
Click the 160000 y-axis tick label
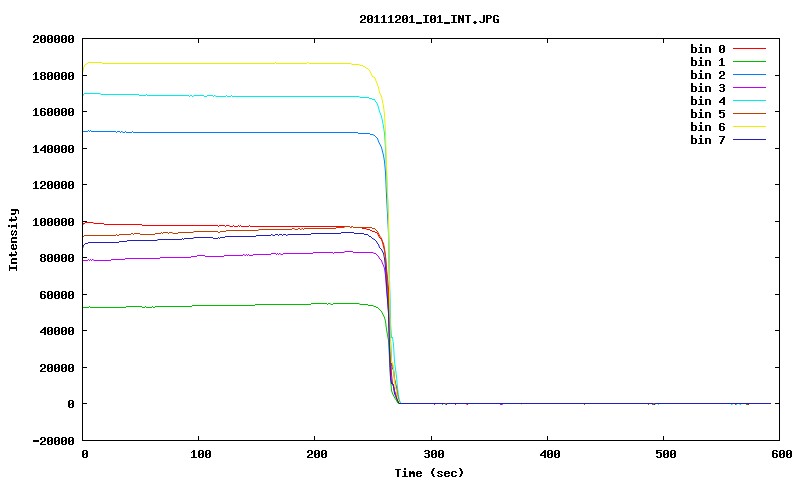pyautogui.click(x=53, y=112)
